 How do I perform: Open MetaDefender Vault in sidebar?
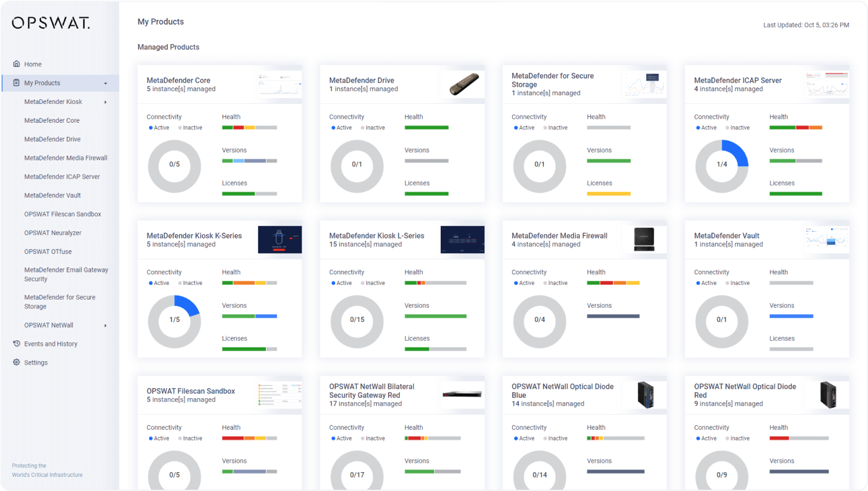click(x=52, y=196)
